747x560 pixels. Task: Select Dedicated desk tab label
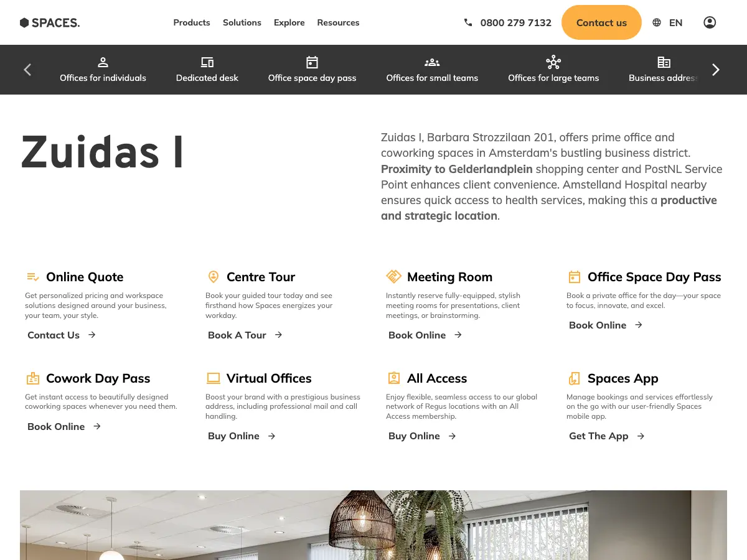pos(207,78)
